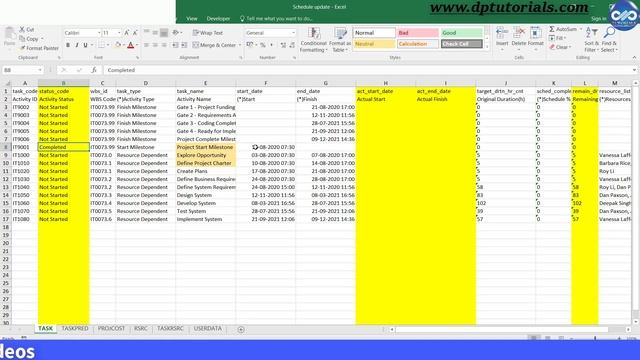Apply the Bad cell style

pos(418,33)
